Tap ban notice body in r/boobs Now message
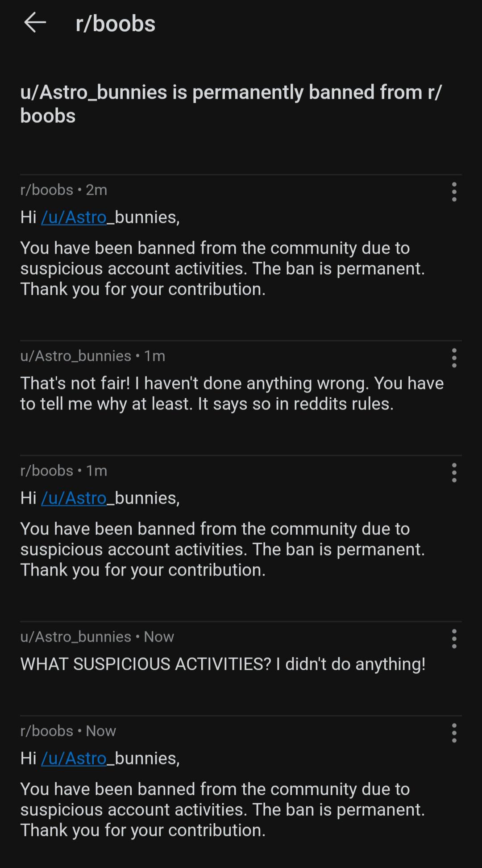The width and height of the screenshot is (482, 868). click(222, 810)
